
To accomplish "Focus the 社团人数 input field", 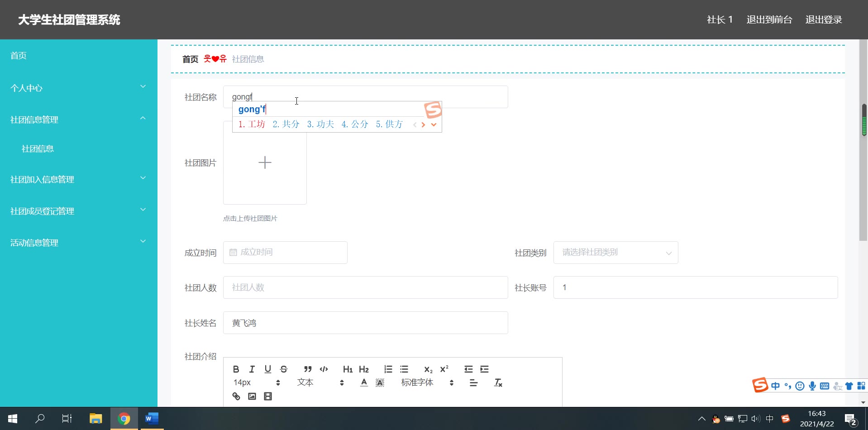I will point(365,287).
